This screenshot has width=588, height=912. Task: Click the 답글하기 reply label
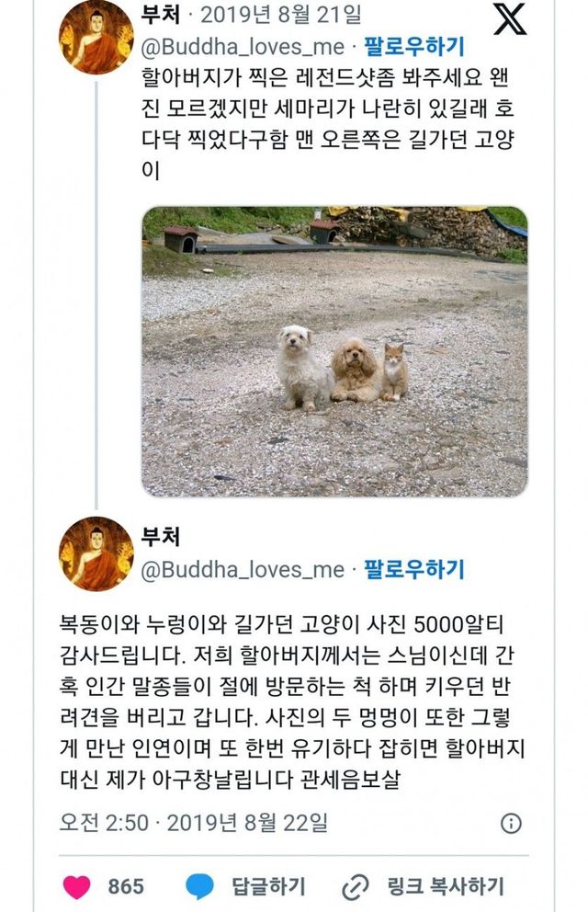268,886
